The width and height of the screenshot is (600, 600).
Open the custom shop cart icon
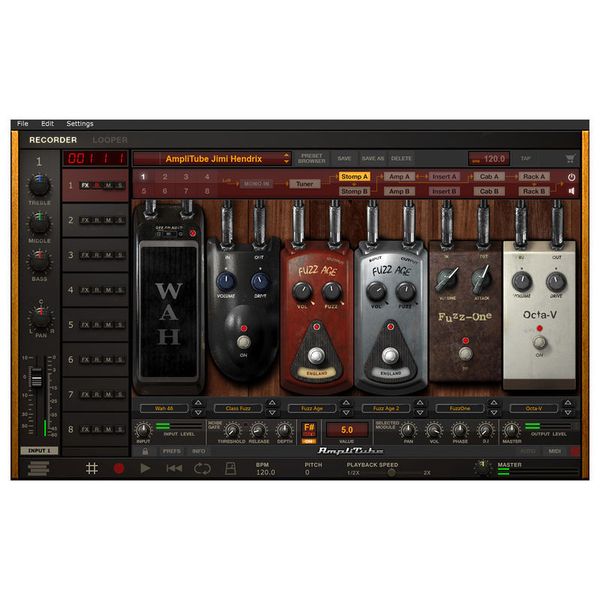(x=570, y=158)
